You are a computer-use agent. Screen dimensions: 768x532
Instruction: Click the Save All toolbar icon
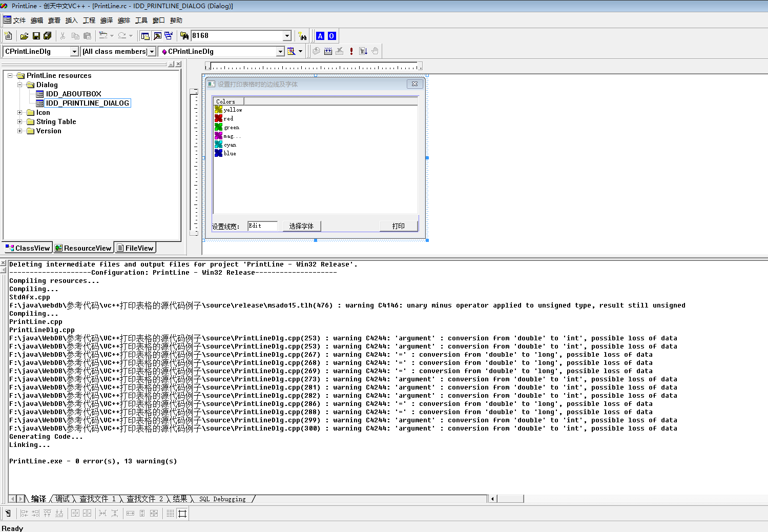[48, 36]
